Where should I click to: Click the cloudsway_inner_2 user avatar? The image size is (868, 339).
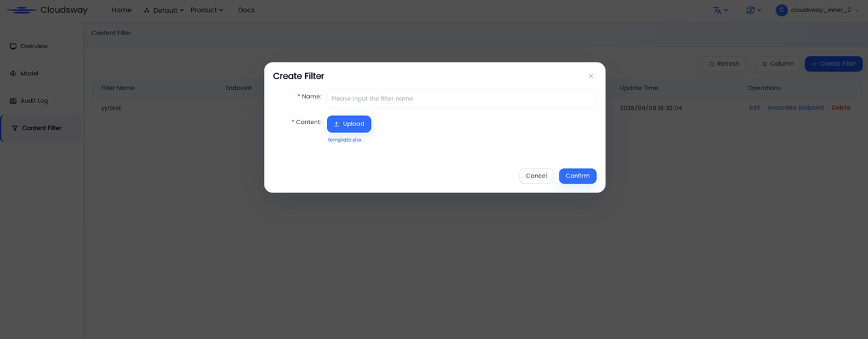[x=782, y=10]
